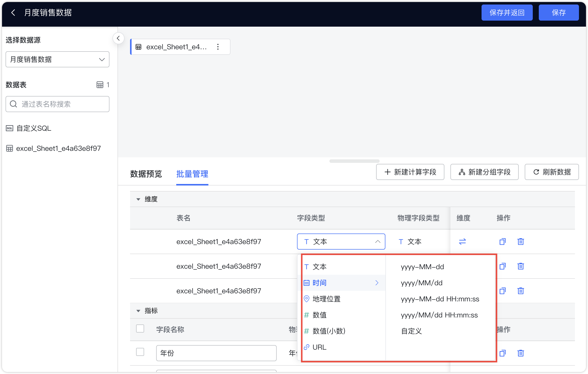Image resolution: width=588 pixels, height=374 pixels.
Task: Choose 数值 field type
Action: click(341, 315)
